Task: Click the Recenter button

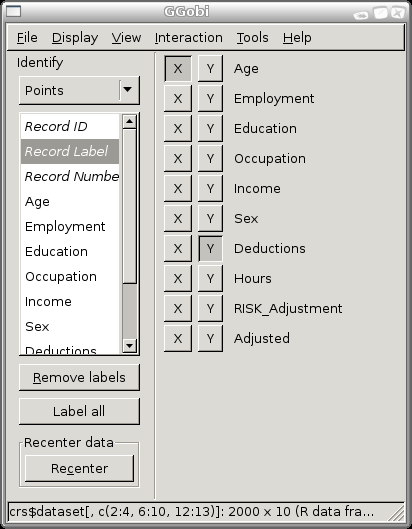Action: click(79, 468)
